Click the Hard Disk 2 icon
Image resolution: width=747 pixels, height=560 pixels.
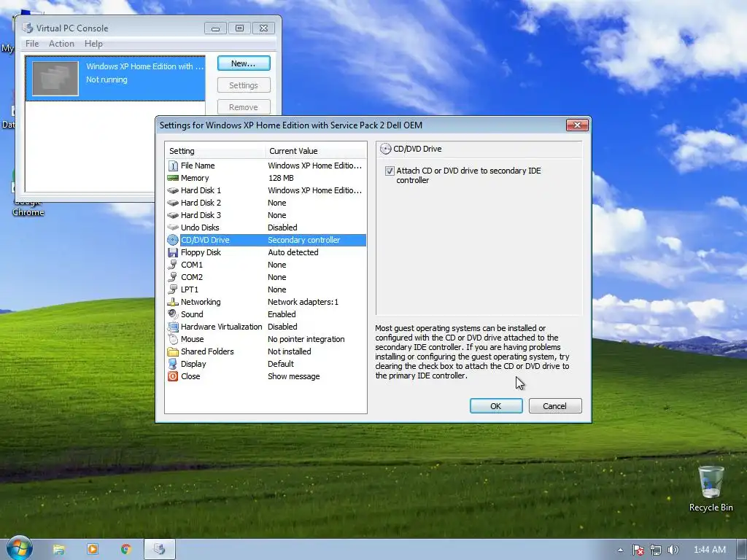[173, 203]
